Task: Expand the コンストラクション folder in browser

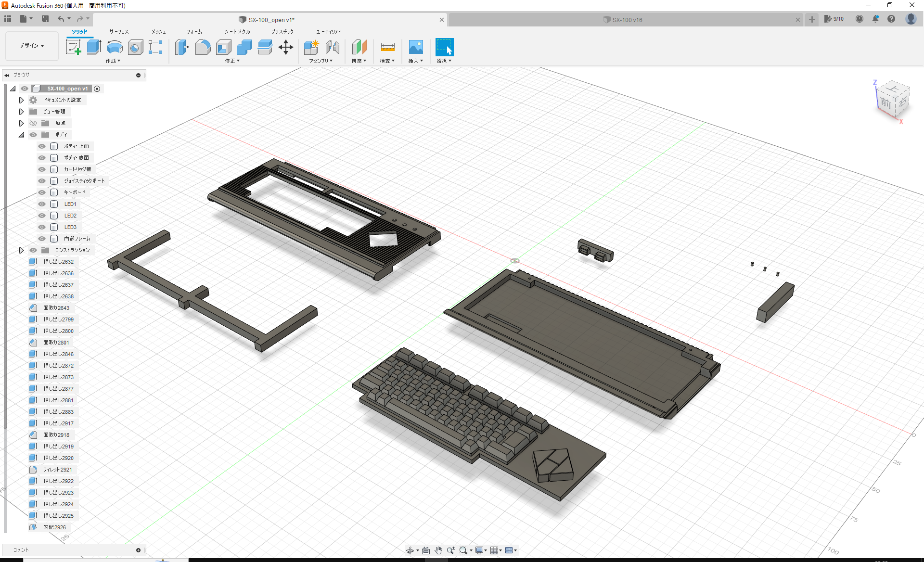Action: coord(21,250)
